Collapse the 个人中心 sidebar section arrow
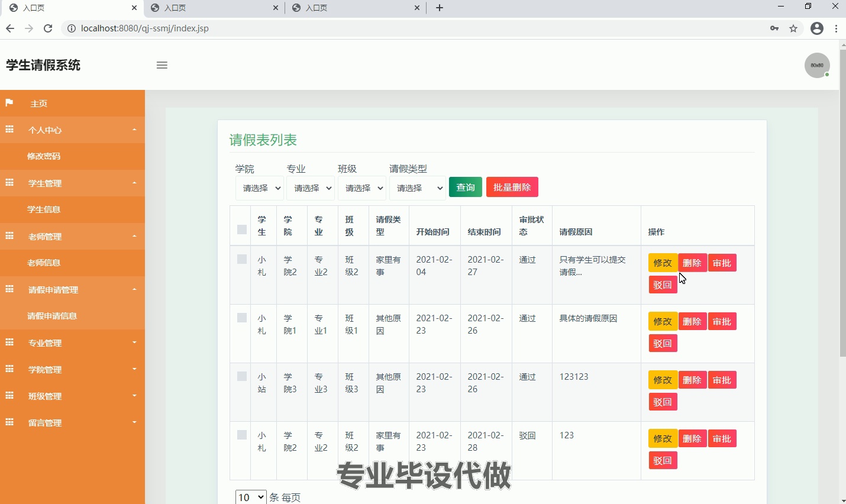This screenshot has width=846, height=504. pos(134,130)
